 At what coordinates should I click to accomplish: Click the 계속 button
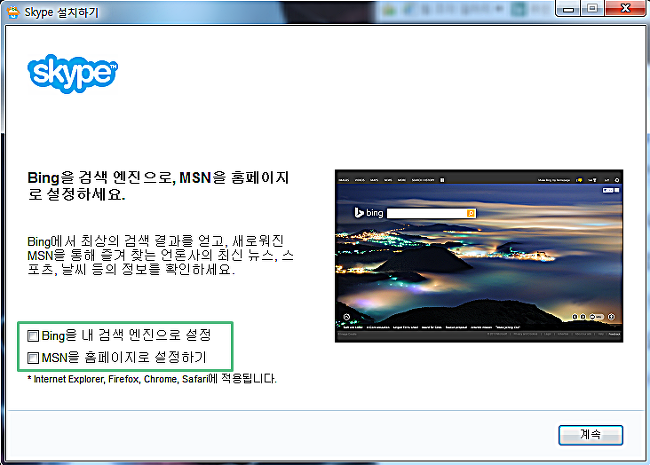pyautogui.click(x=590, y=435)
